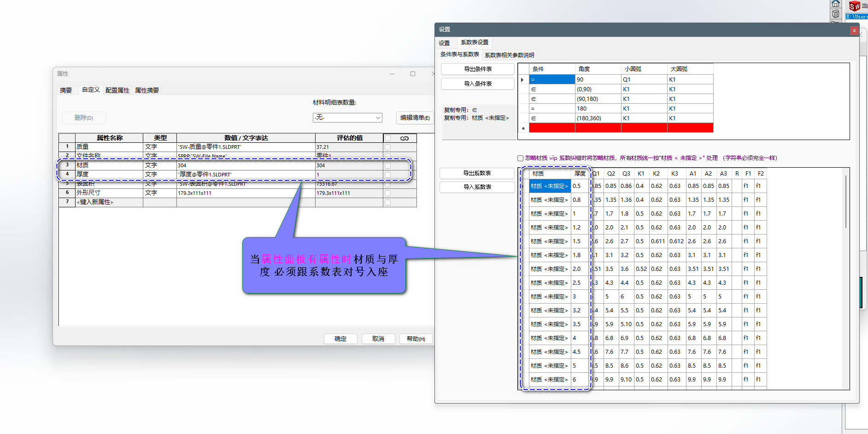868x434 pixels.
Task: Open the 材料明细表数量 dropdown showing -无-
Action: tap(347, 117)
